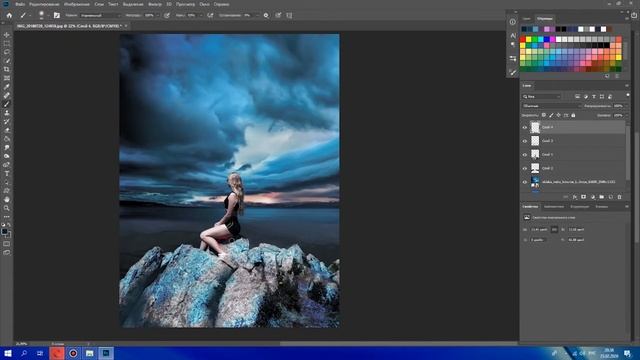640x360 pixels.
Task: Hide the bottom sky image layer
Action: click(525, 182)
